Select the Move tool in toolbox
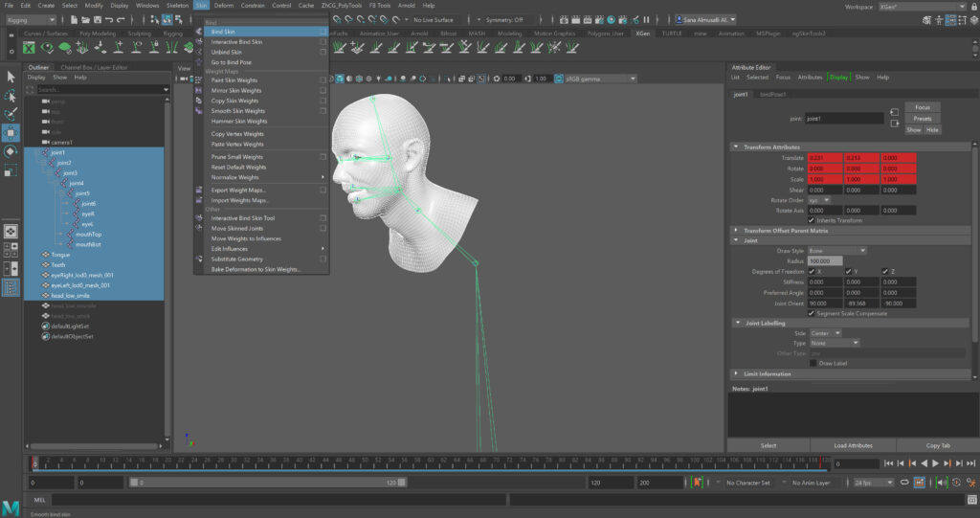Screen dimensions: 980x518 pyautogui.click(x=11, y=132)
